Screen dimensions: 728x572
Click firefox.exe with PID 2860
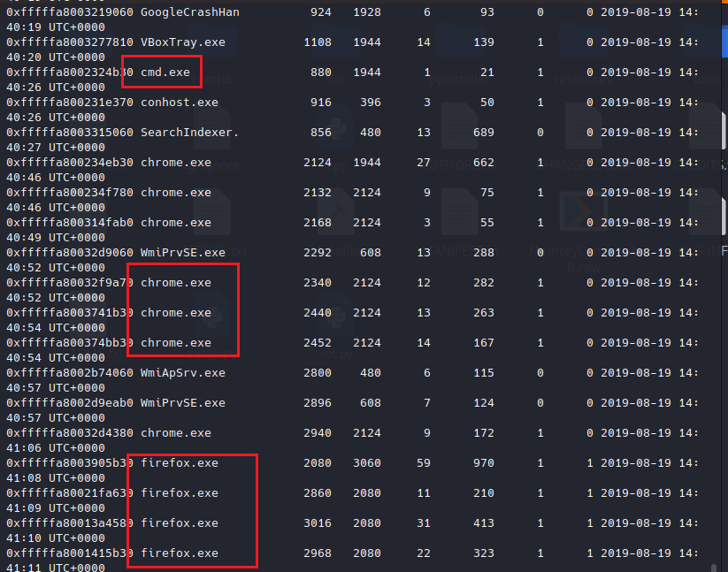179,493
